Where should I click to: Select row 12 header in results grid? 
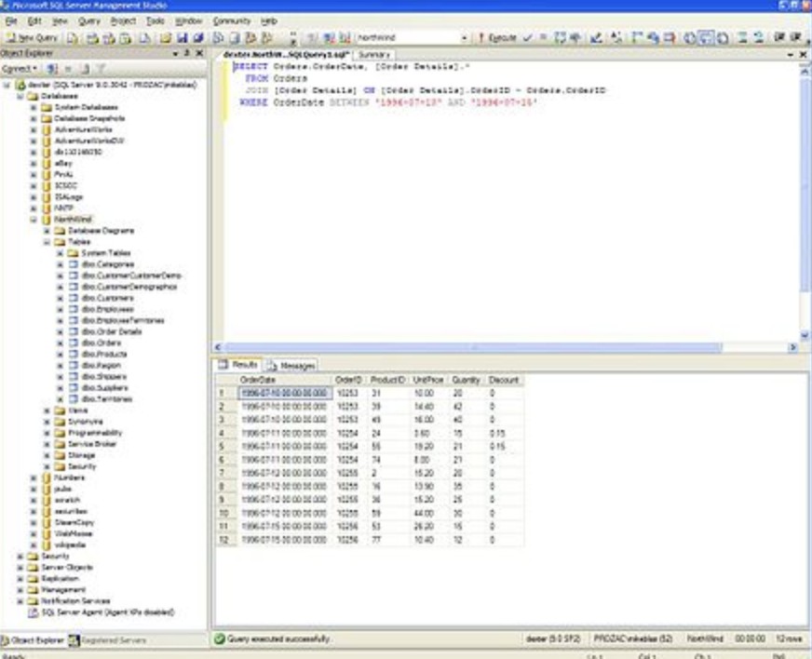[225, 540]
